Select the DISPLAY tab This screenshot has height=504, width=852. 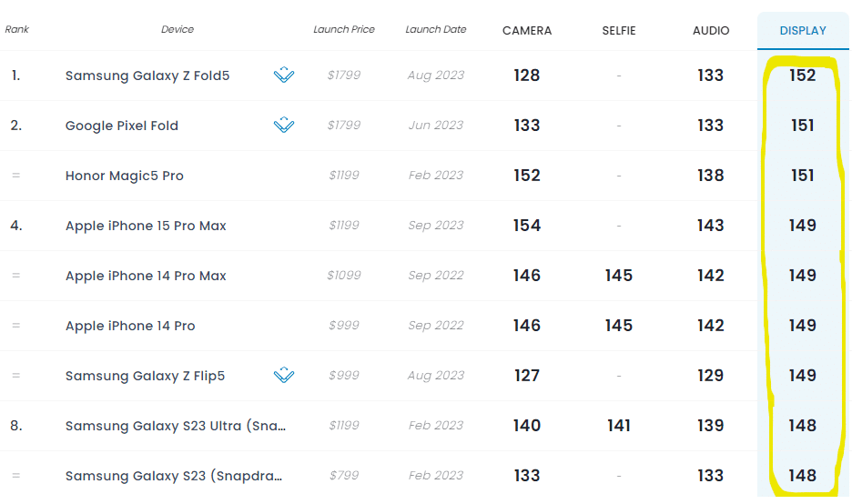click(x=803, y=31)
